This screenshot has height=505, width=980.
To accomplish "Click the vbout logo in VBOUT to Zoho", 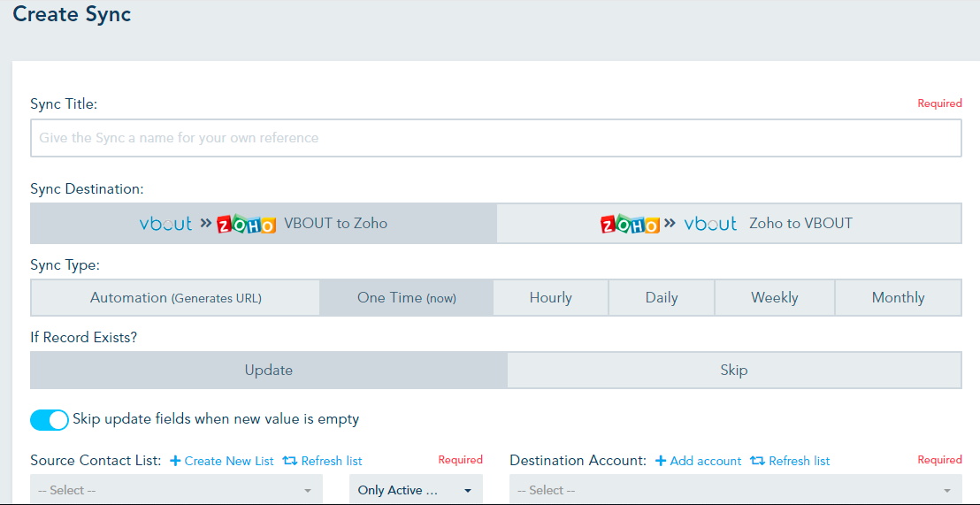I will (165, 224).
